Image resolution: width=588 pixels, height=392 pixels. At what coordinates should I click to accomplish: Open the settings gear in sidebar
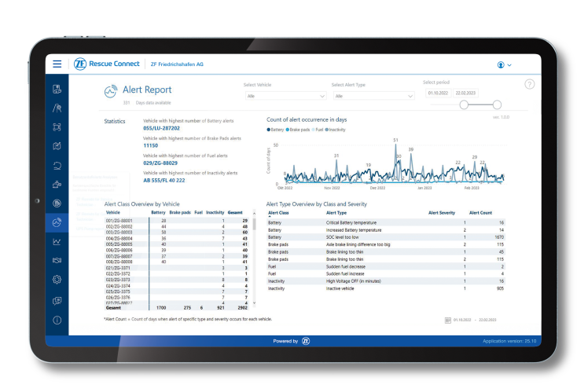pos(57,280)
